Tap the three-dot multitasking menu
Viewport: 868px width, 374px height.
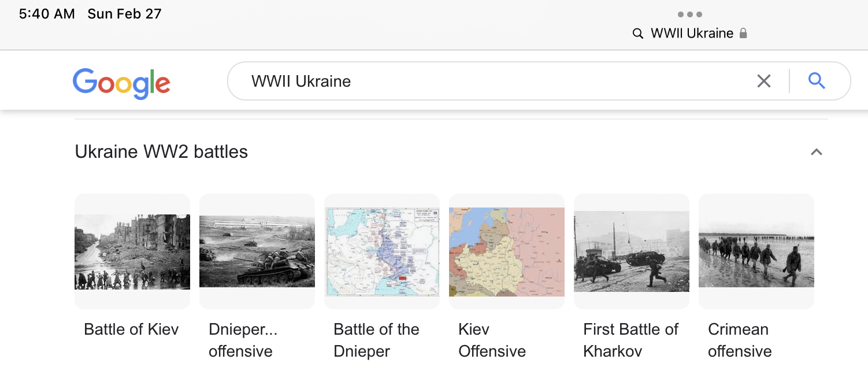(690, 15)
